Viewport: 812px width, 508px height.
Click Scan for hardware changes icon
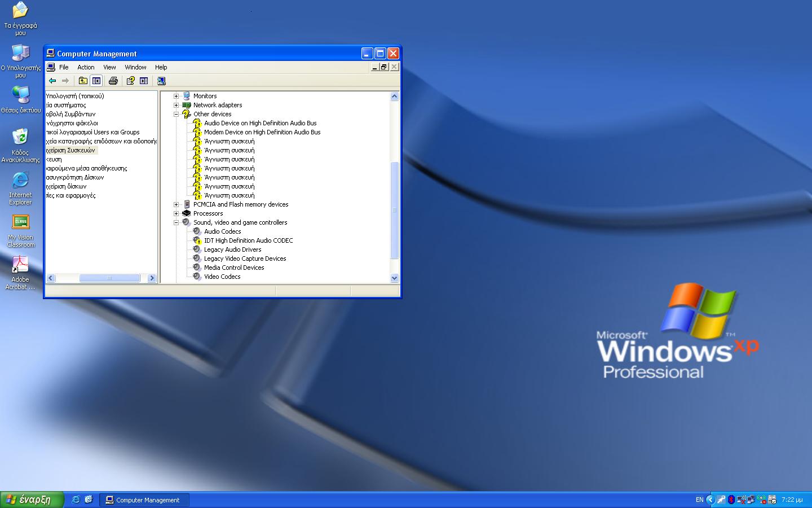point(161,81)
